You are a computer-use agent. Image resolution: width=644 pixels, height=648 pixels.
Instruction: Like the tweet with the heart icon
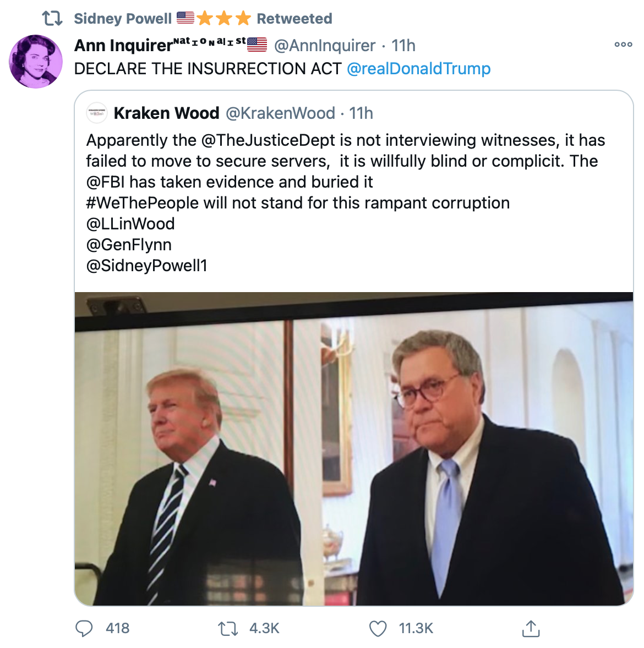[x=378, y=628]
